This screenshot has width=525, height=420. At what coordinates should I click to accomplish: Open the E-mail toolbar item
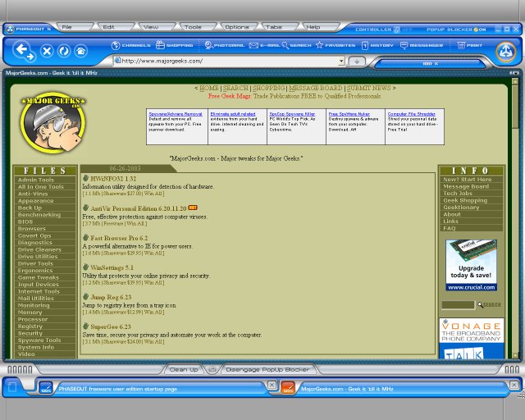264,45
